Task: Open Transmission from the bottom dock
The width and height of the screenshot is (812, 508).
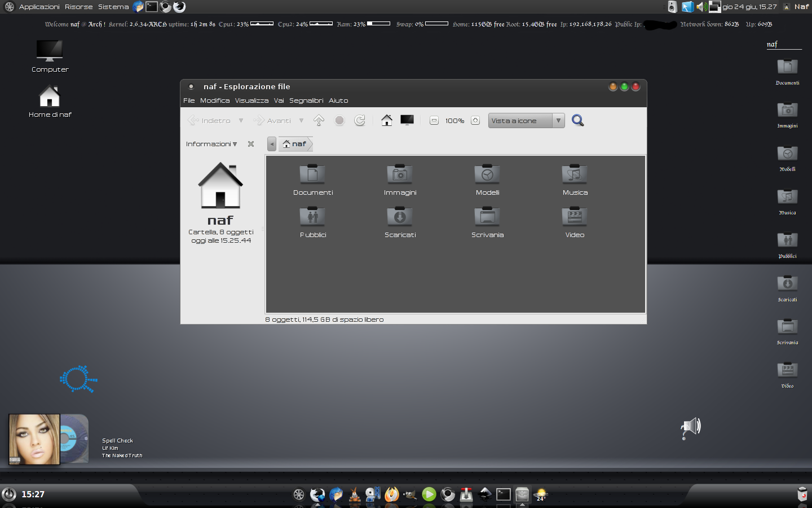Action: pyautogui.click(x=466, y=495)
